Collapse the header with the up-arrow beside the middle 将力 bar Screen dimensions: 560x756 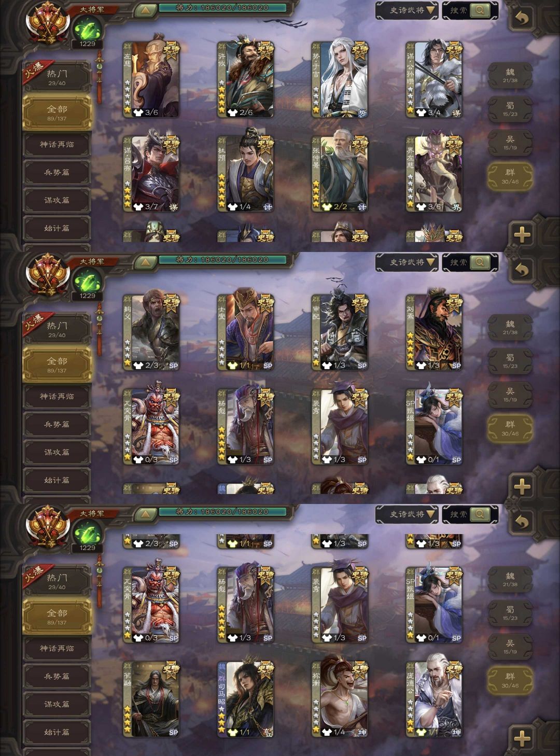click(146, 262)
